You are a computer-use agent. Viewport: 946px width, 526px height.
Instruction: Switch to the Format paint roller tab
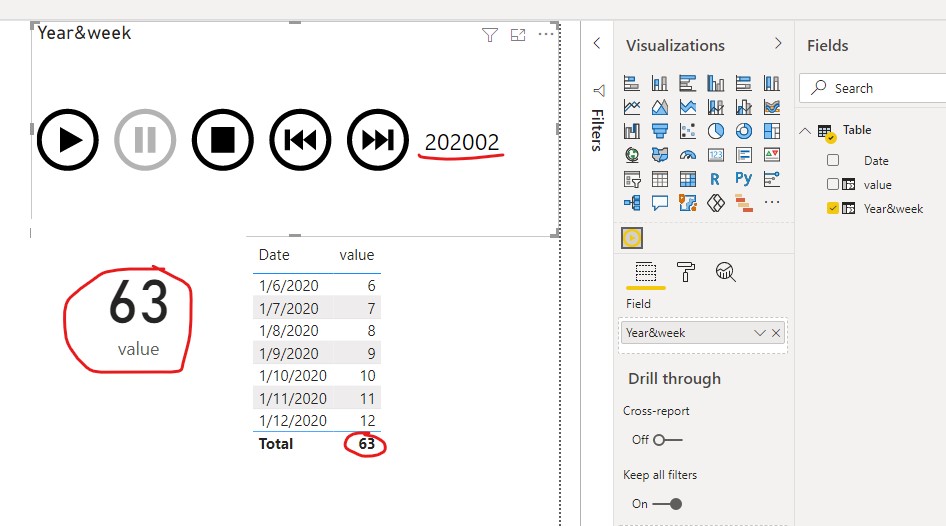[x=686, y=273]
